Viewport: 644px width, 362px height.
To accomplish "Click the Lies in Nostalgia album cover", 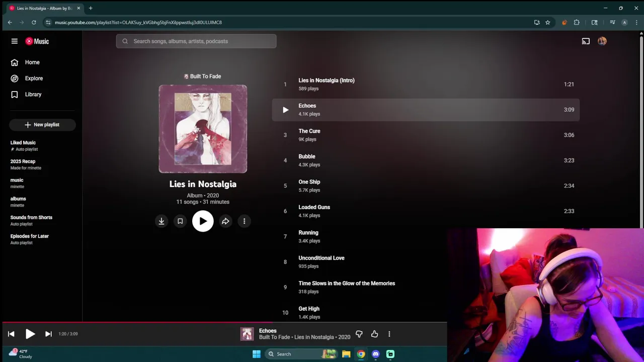I will pyautogui.click(x=203, y=129).
